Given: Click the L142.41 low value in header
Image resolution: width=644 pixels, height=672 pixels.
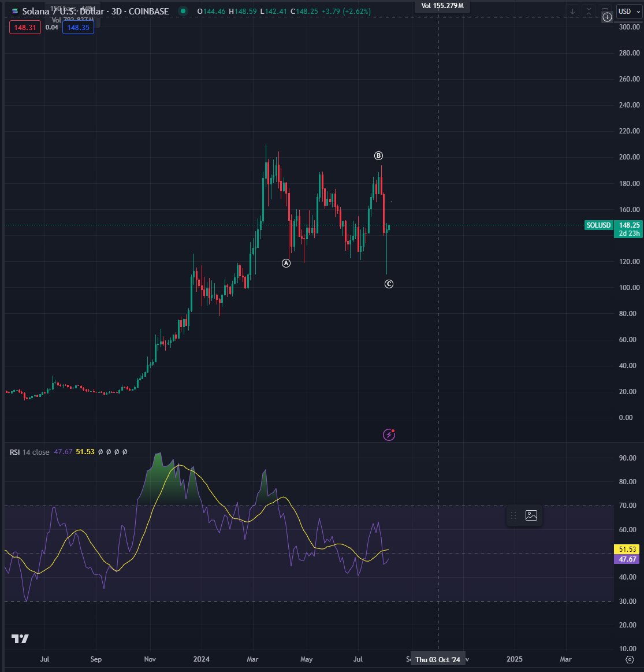Looking at the screenshot, I should pos(274,11).
